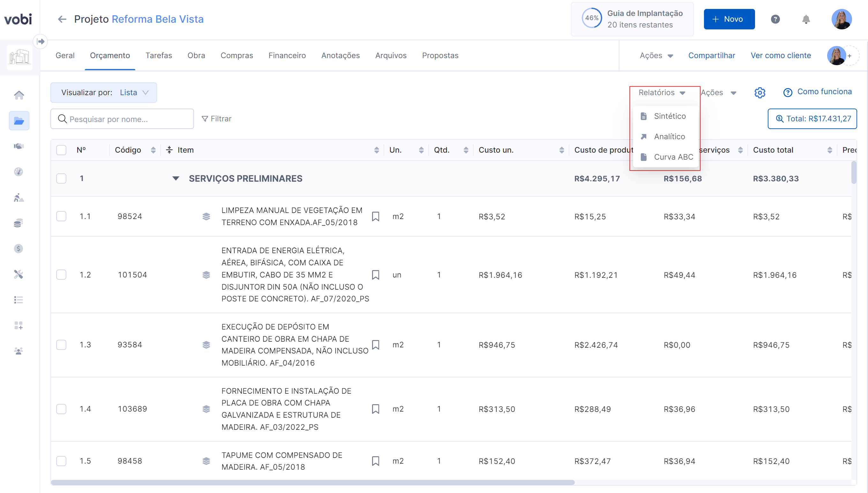The image size is (868, 493).
Task: Click the home icon in sidebar
Action: [x=19, y=95]
